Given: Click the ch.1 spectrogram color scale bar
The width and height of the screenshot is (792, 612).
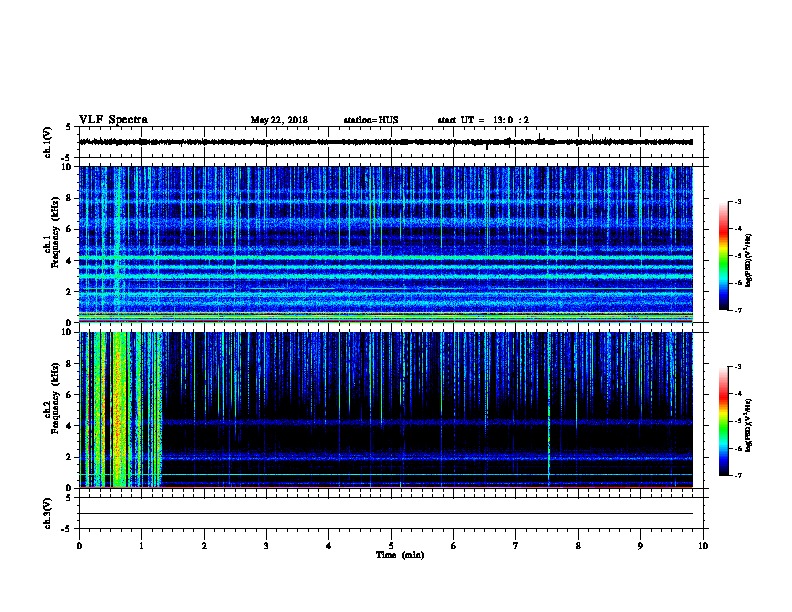Looking at the screenshot, I should click(x=723, y=256).
